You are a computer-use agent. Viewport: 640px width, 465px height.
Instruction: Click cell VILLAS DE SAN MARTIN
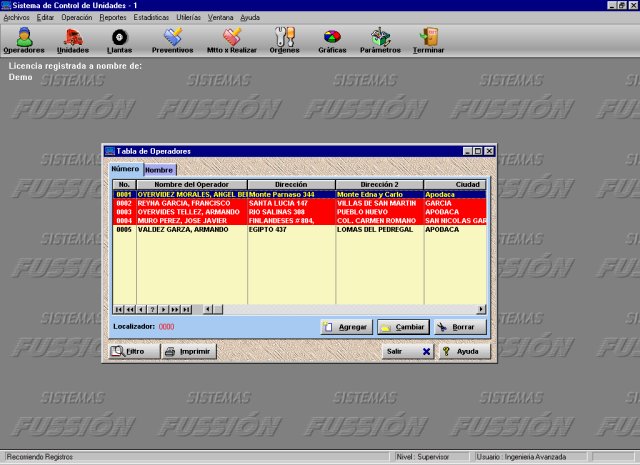380,203
